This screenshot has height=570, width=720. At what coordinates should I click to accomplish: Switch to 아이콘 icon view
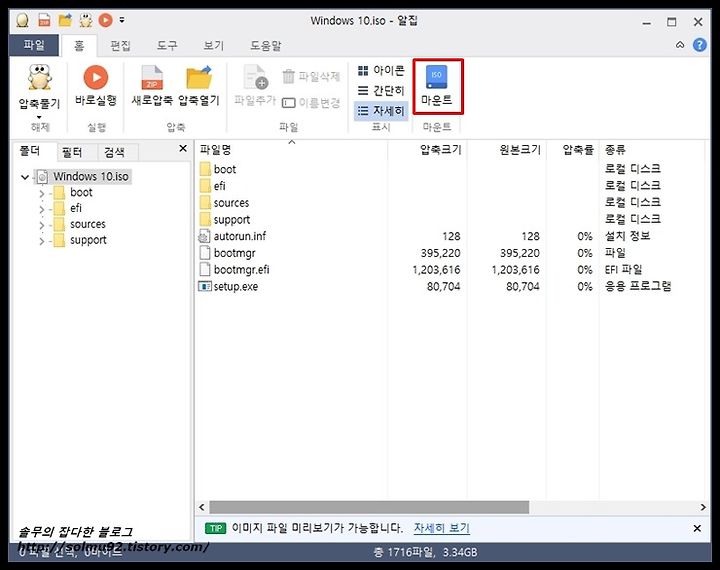coord(381,70)
